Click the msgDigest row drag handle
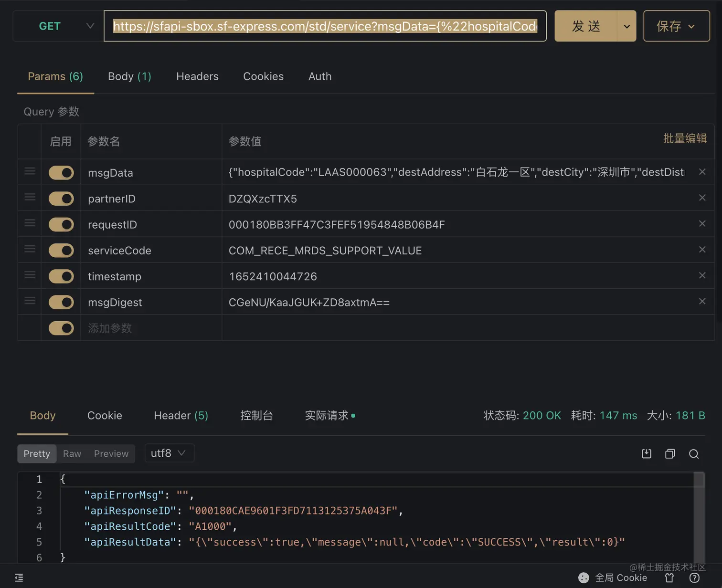 [30, 300]
